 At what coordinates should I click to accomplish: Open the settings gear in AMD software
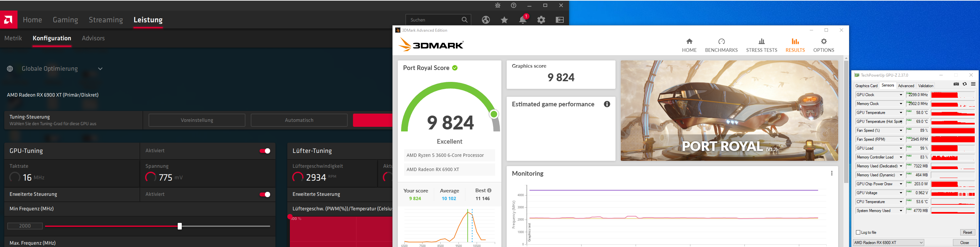tap(541, 20)
